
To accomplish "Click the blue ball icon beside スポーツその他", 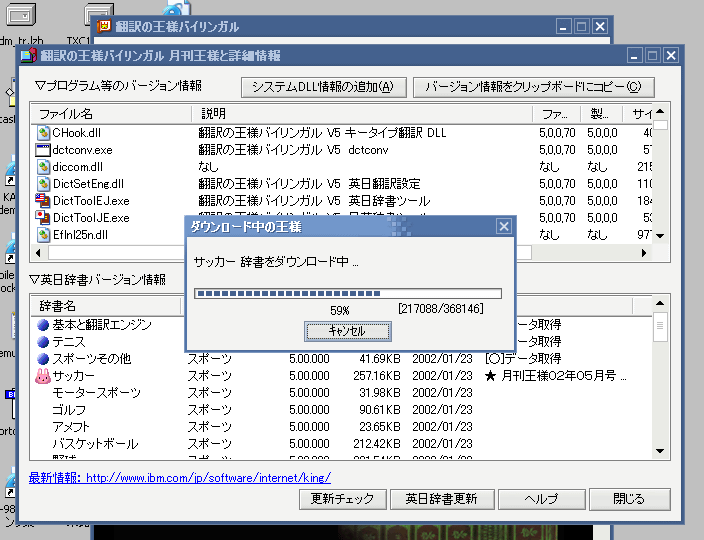I will (x=43, y=359).
